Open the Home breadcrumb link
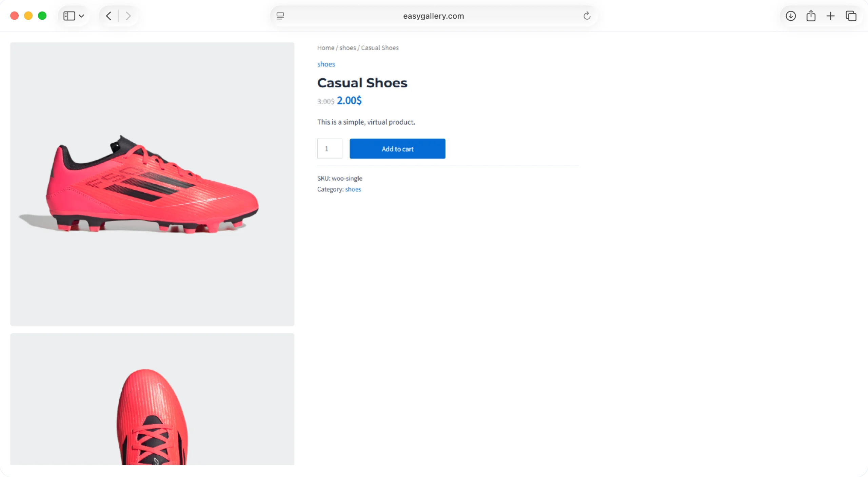The height and width of the screenshot is (477, 868). (325, 48)
